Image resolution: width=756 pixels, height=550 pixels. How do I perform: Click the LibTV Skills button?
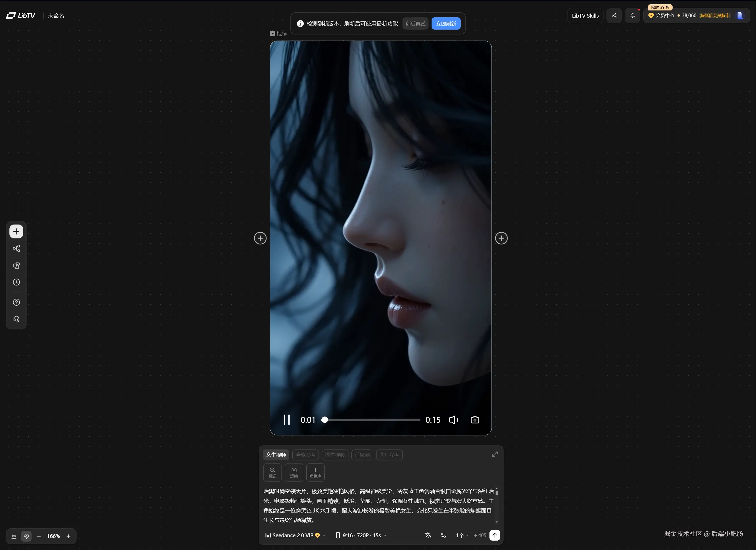coord(585,15)
